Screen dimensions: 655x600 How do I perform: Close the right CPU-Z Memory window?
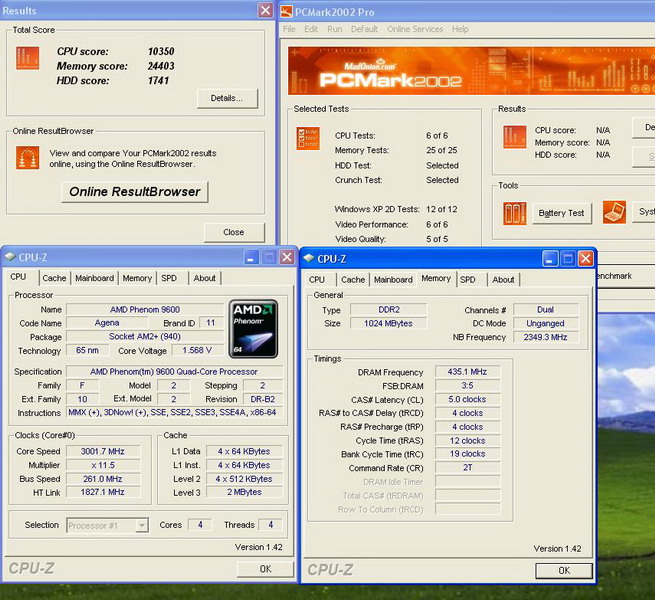[x=586, y=259]
